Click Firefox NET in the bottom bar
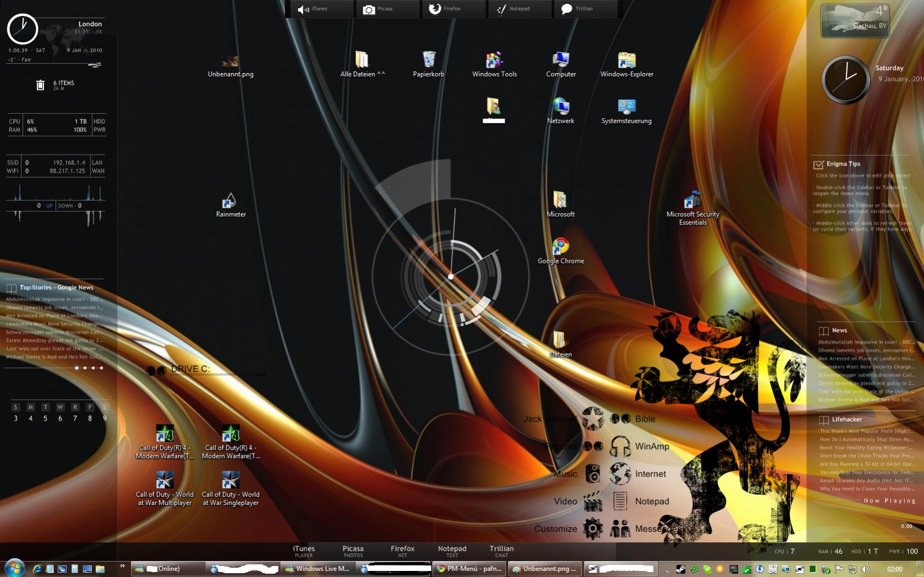The width and height of the screenshot is (924, 577). (x=403, y=551)
